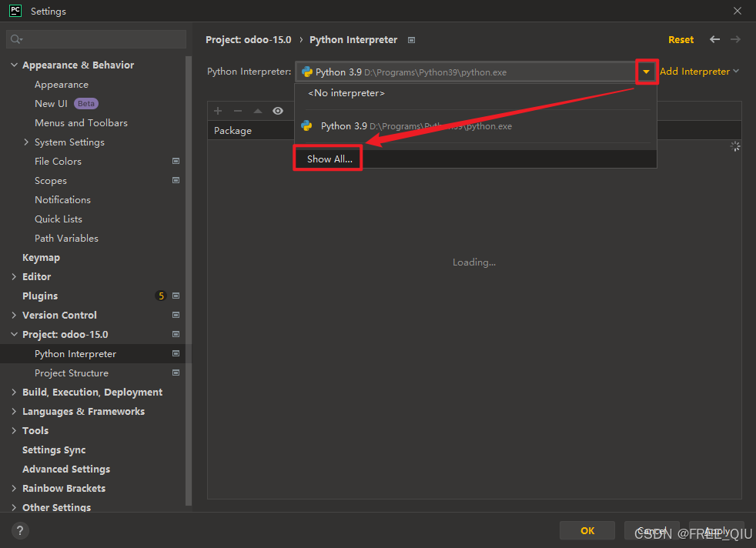Select <No interpreter> option

(x=476, y=93)
